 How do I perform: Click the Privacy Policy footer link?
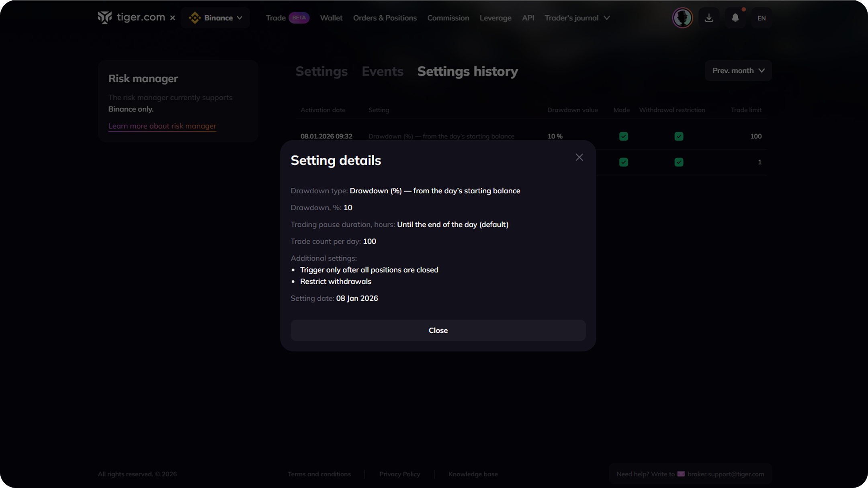pyautogui.click(x=399, y=474)
